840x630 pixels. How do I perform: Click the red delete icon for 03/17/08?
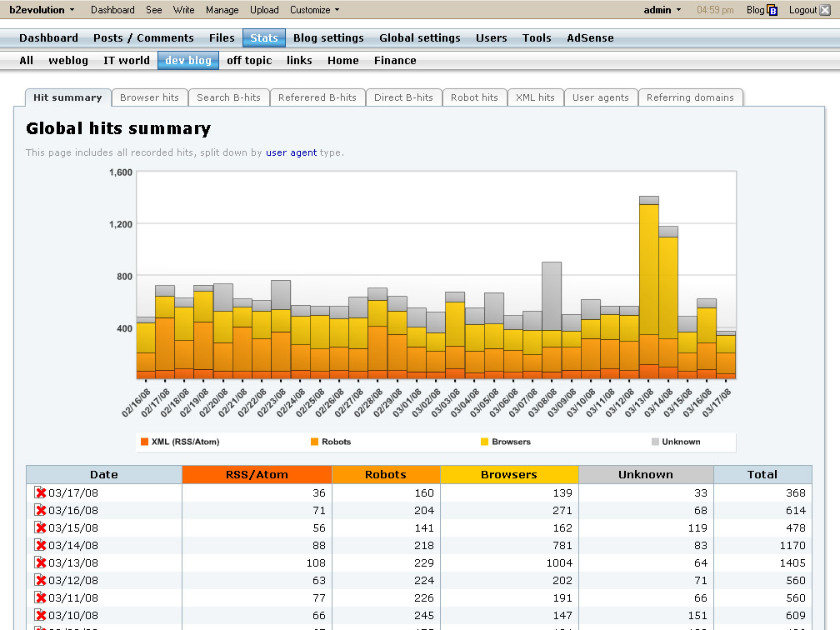tap(40, 492)
